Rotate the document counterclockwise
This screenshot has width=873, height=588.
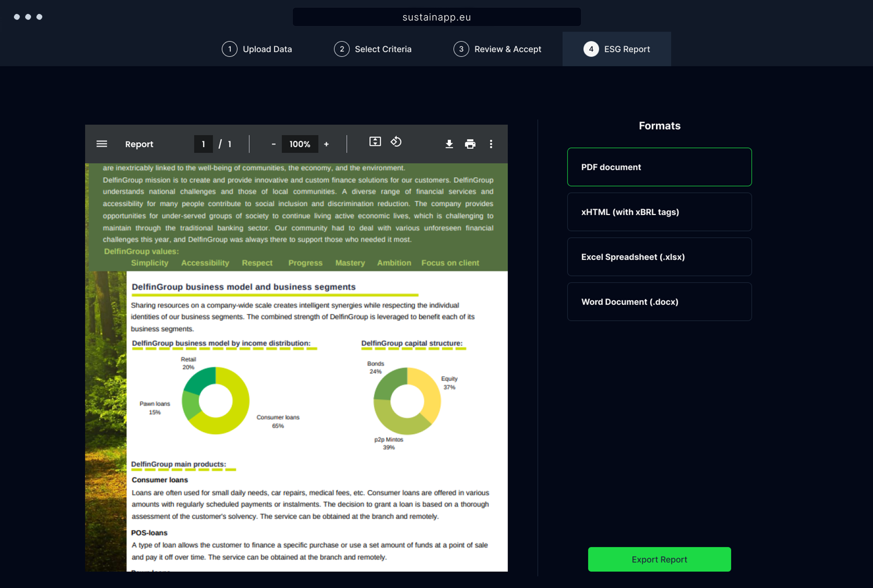(396, 142)
